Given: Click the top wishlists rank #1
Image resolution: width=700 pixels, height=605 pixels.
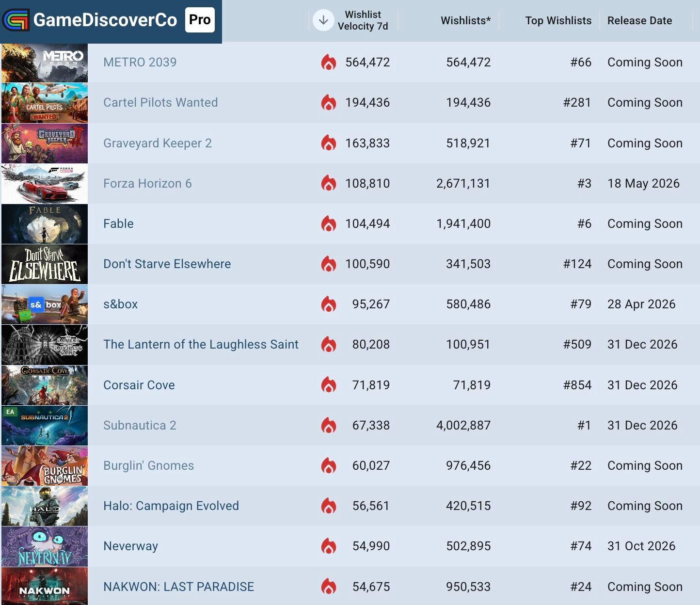Looking at the screenshot, I should pyautogui.click(x=584, y=425).
